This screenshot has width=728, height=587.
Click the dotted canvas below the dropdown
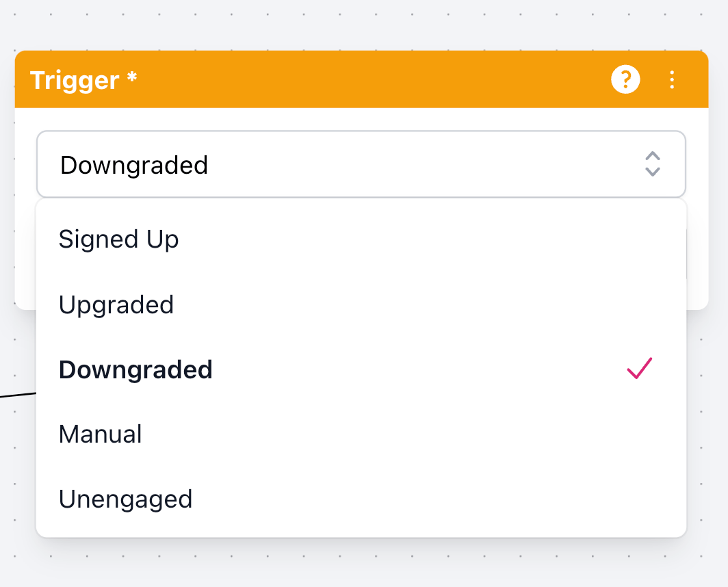[x=362, y=562]
